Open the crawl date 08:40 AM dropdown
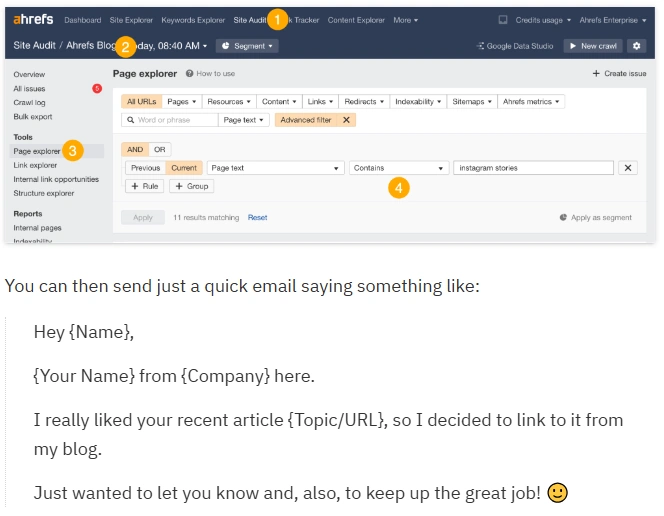Image resolution: width=664 pixels, height=516 pixels. [x=172, y=46]
